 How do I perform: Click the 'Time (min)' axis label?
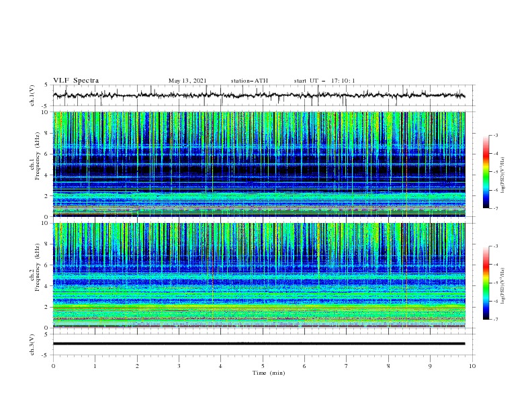[x=269, y=373]
